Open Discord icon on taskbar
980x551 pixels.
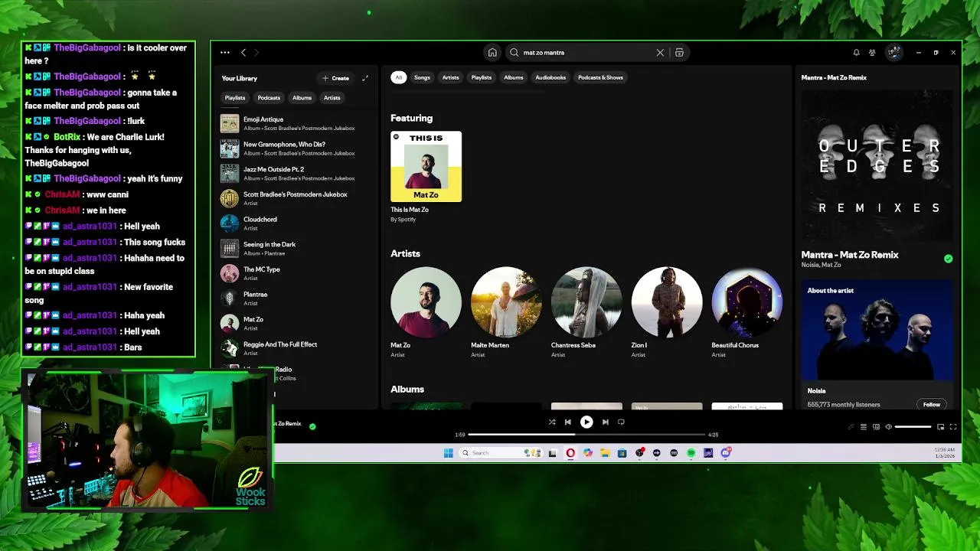click(x=726, y=453)
